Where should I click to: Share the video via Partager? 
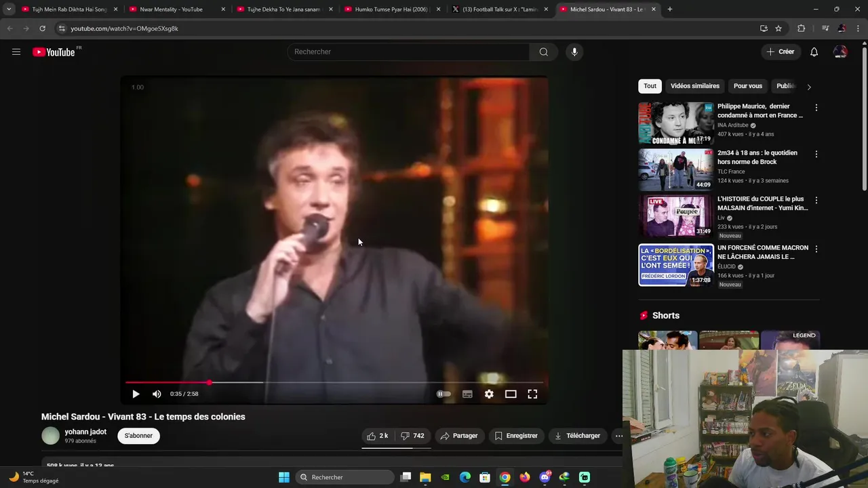click(x=459, y=436)
